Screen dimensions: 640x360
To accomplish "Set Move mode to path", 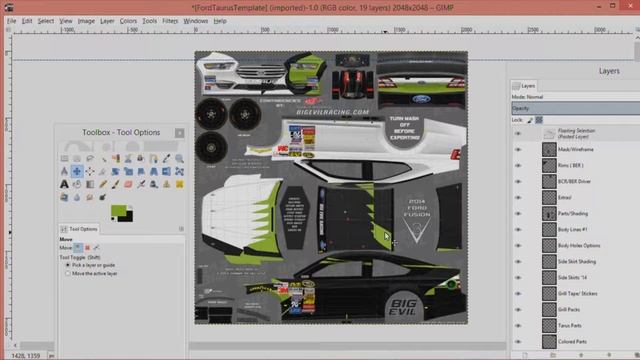I will click(x=96, y=248).
